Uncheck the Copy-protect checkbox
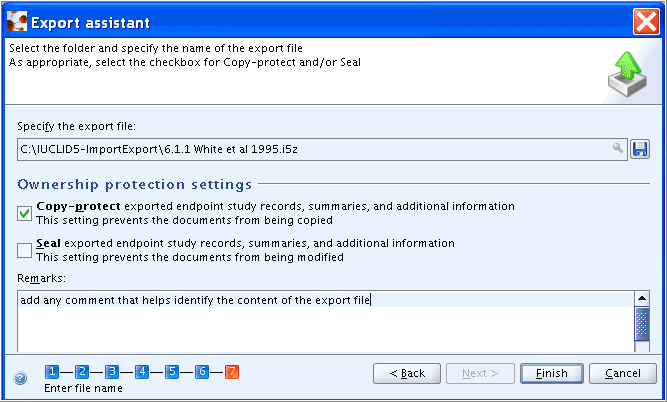667x402 pixels. pyautogui.click(x=24, y=213)
